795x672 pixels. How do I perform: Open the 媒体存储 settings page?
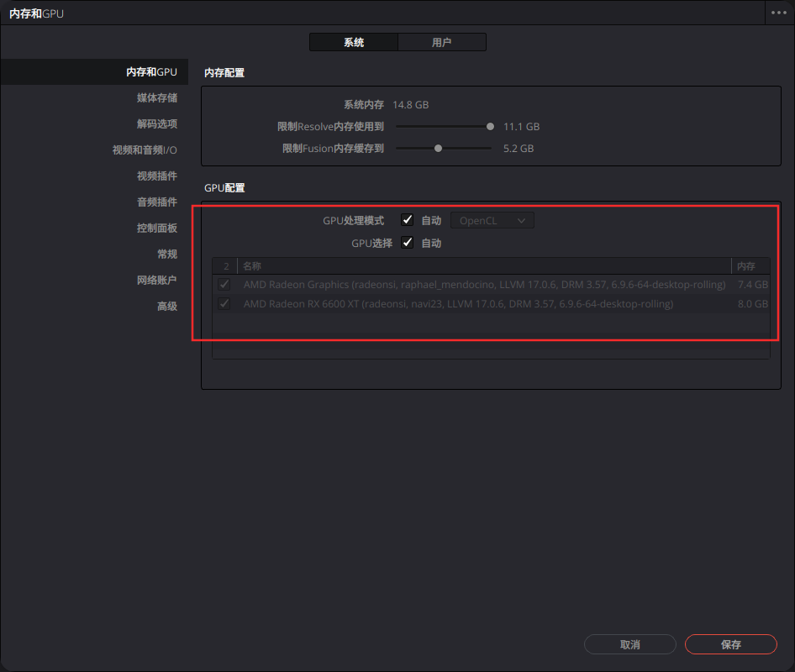pyautogui.click(x=156, y=97)
